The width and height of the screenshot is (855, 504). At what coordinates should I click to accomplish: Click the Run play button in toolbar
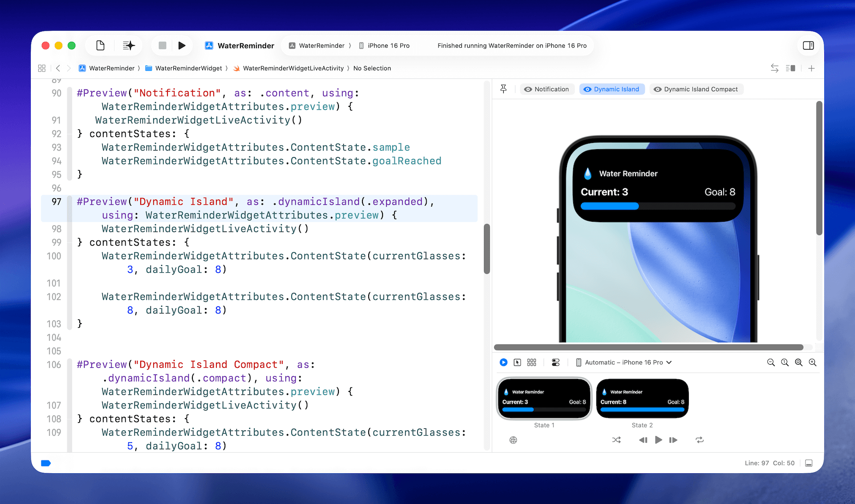click(182, 45)
